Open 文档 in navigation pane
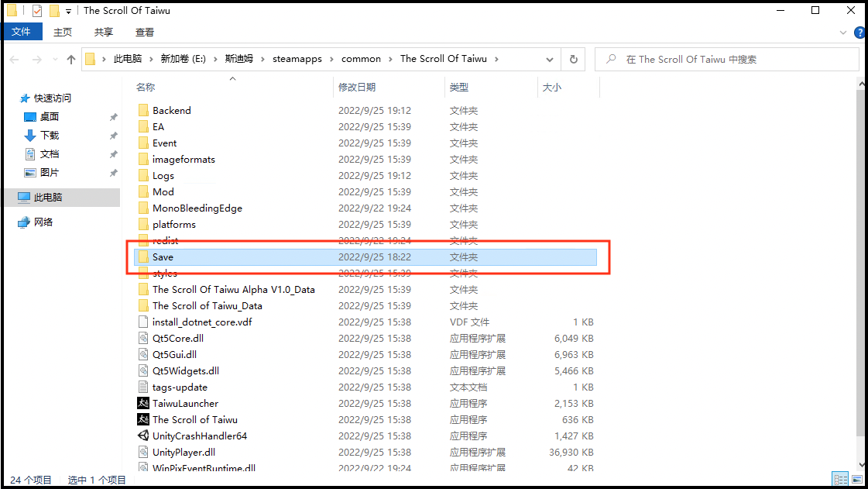 pyautogui.click(x=50, y=154)
